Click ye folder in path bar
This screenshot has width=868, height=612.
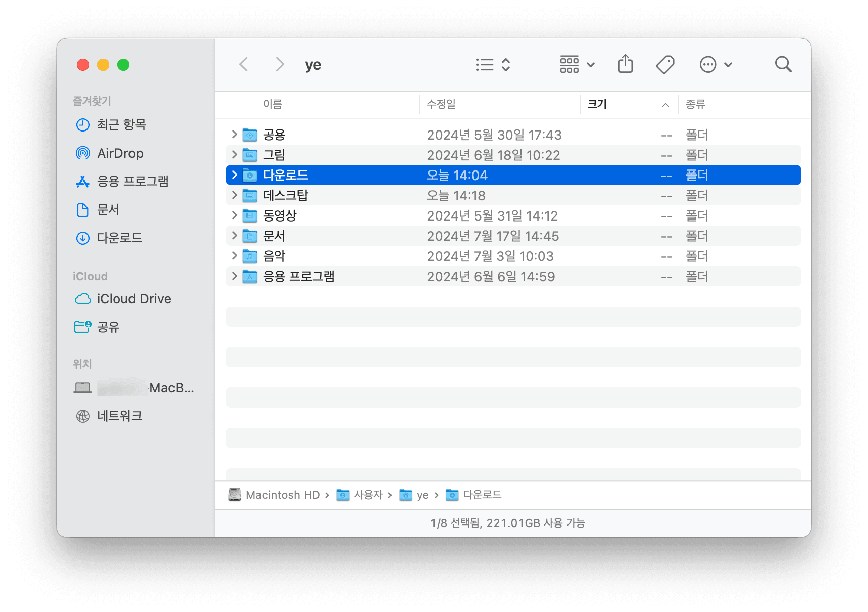[414, 495]
